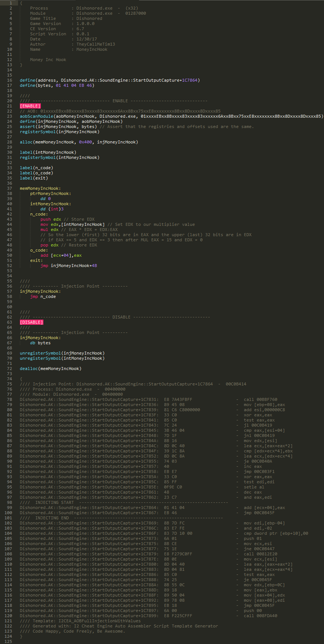Click 'add [ecx+04],eax' under o_code label
This screenshot has width=324, height=644.
coord(61,255)
